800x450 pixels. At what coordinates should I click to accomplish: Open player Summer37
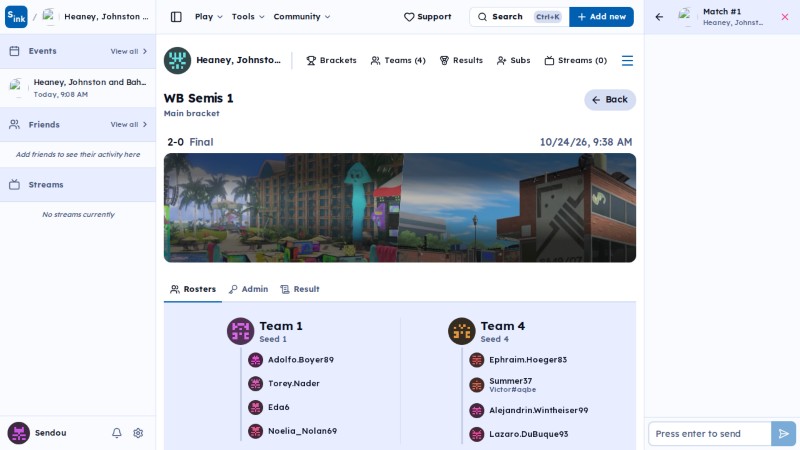[x=510, y=381]
